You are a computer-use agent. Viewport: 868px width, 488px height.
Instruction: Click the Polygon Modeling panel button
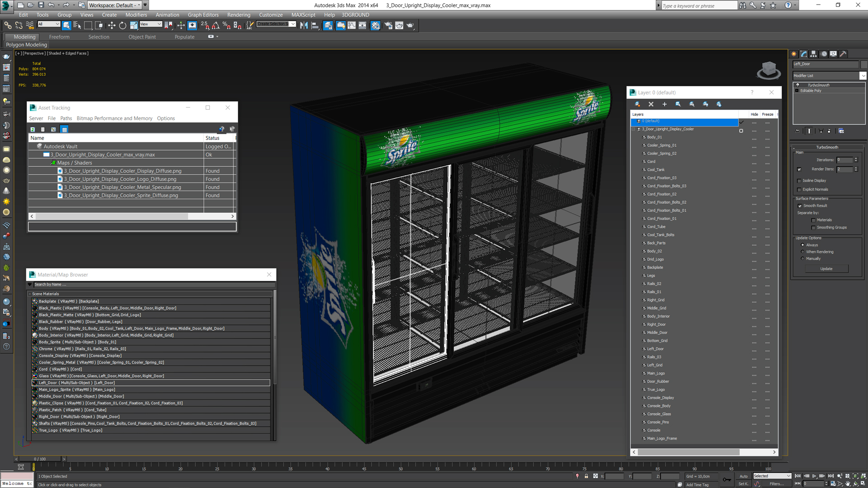point(26,45)
